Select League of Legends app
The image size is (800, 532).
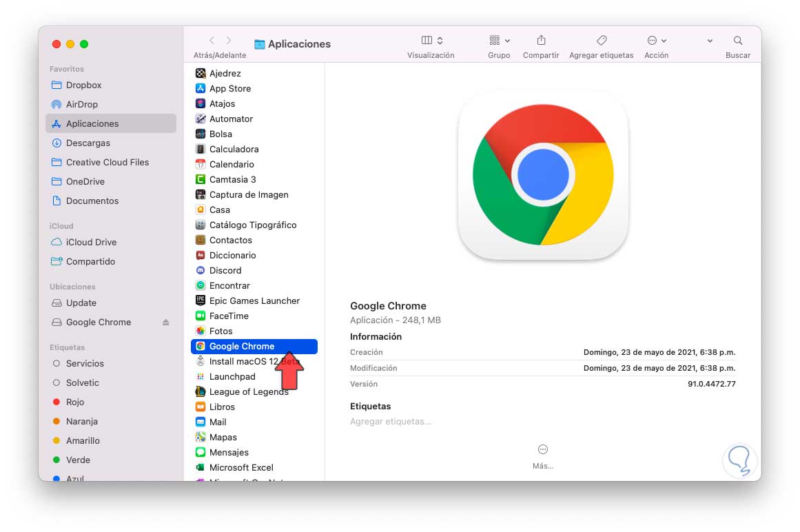click(254, 391)
